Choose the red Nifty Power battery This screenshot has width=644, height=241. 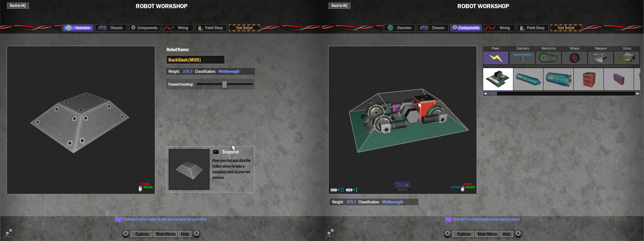pyautogui.click(x=588, y=79)
